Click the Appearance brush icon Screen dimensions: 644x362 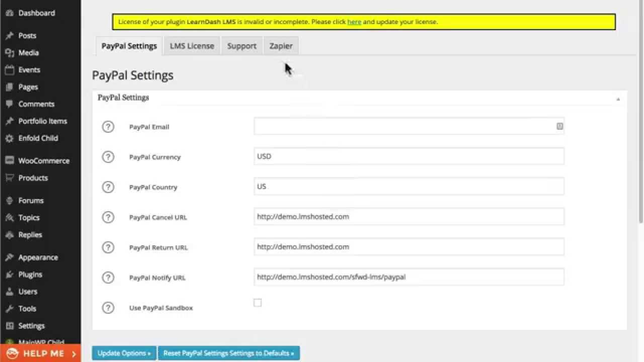(9, 257)
